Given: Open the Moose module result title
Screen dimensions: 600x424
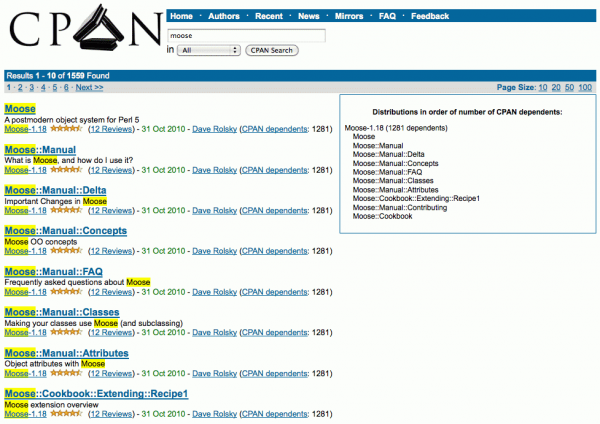Looking at the screenshot, I should click(20, 109).
